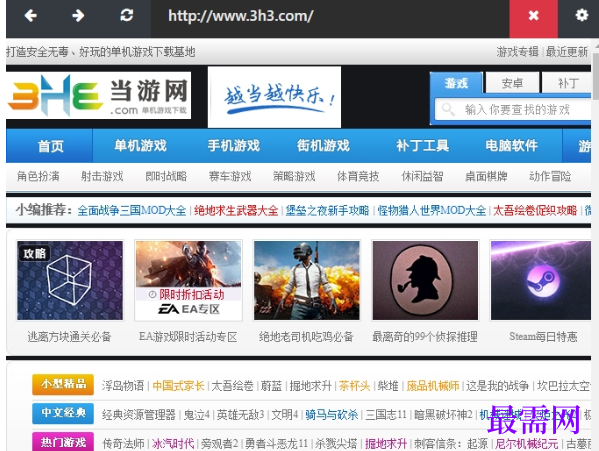The width and height of the screenshot is (599, 451).
Task: Select the 游戏 search tab
Action: (x=456, y=83)
